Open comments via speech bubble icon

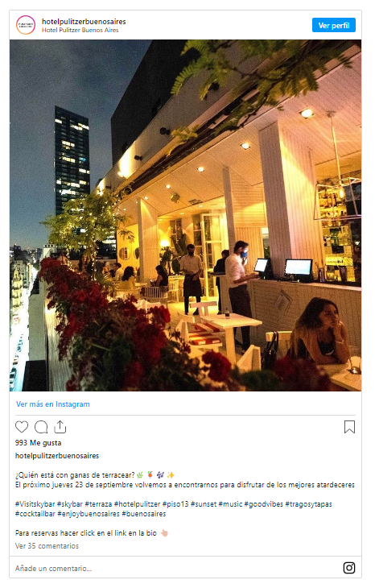41,427
